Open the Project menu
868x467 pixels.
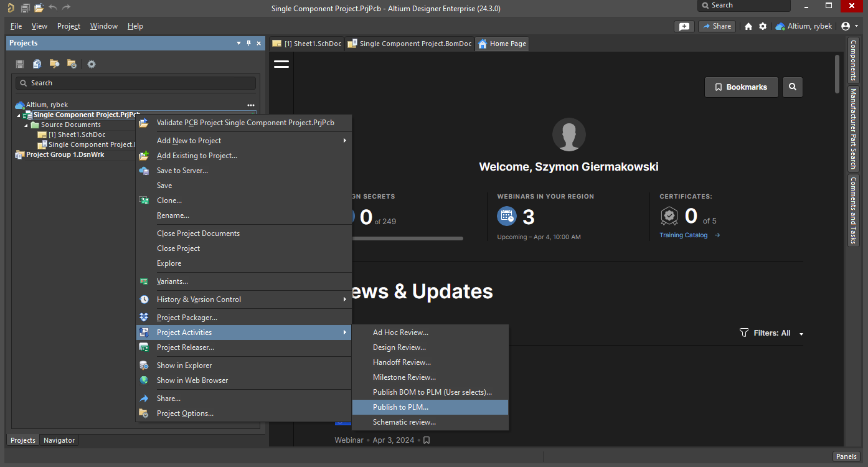tap(68, 26)
